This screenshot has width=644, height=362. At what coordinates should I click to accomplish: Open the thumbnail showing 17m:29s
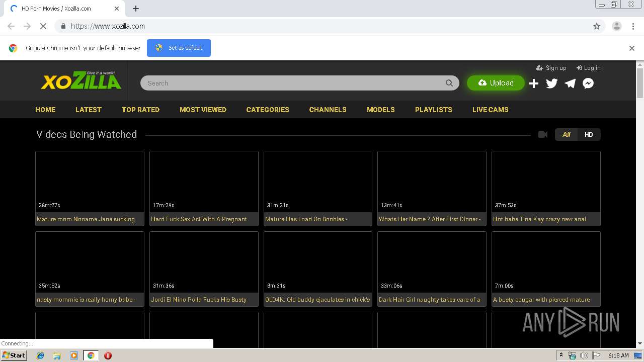[204, 182]
